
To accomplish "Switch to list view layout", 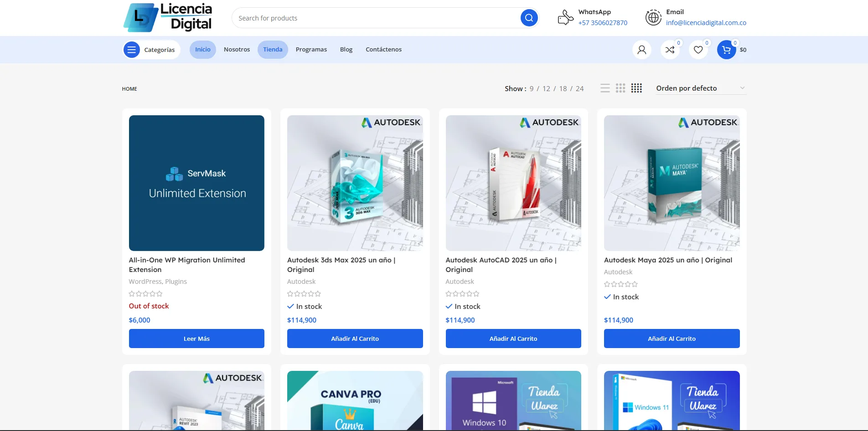I will tap(605, 88).
